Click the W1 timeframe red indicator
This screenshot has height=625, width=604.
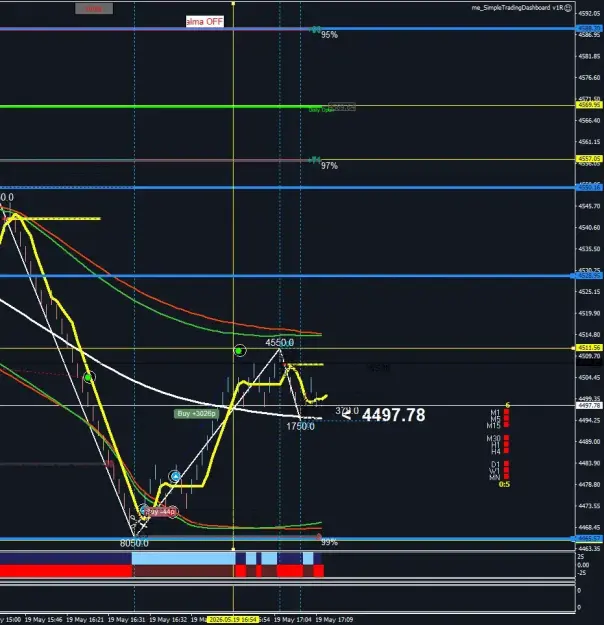coord(506,470)
